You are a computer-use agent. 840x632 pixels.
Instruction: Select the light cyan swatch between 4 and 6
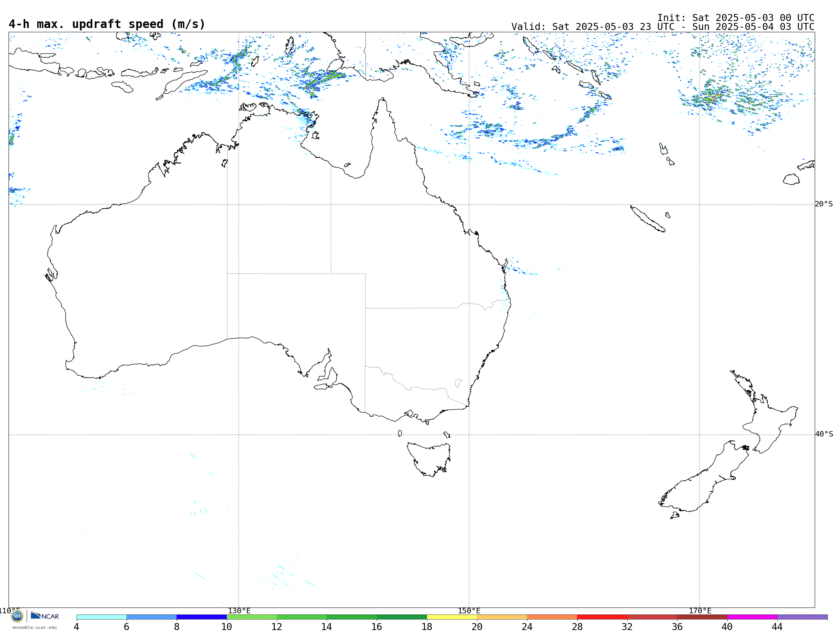click(101, 617)
